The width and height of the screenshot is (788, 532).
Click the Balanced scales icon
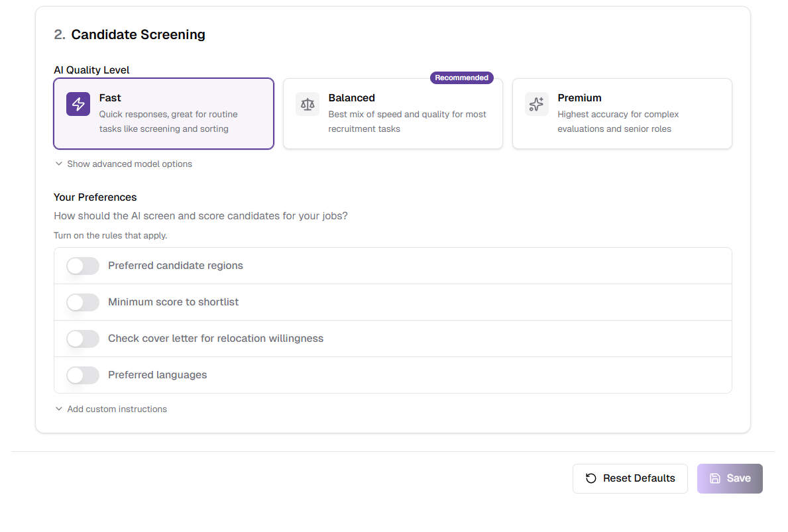click(x=307, y=104)
